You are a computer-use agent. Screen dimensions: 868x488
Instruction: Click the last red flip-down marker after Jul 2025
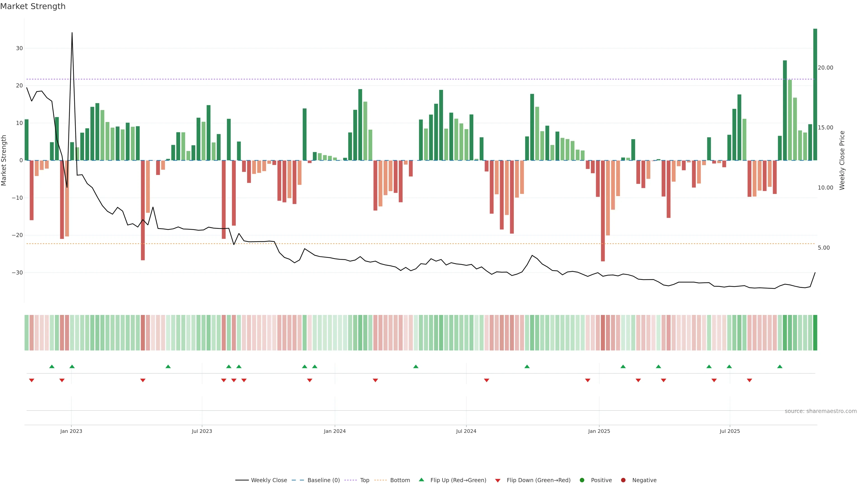tap(749, 380)
